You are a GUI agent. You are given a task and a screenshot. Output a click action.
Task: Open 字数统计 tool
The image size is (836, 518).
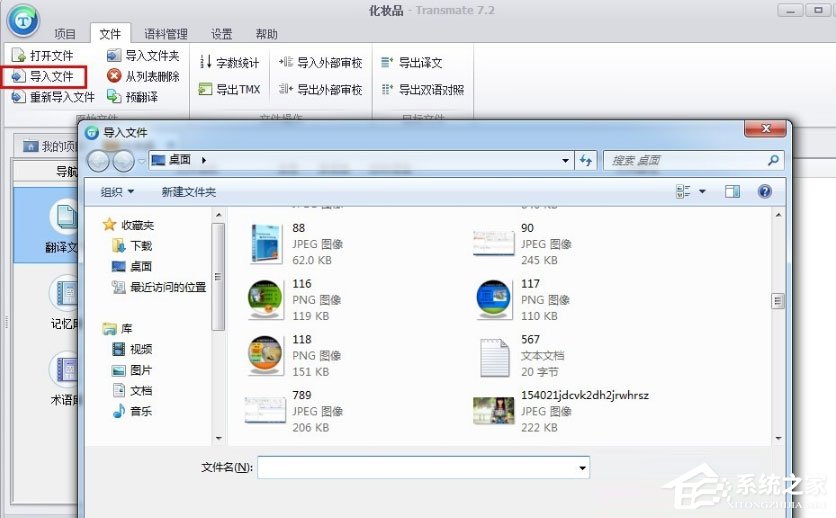229,63
